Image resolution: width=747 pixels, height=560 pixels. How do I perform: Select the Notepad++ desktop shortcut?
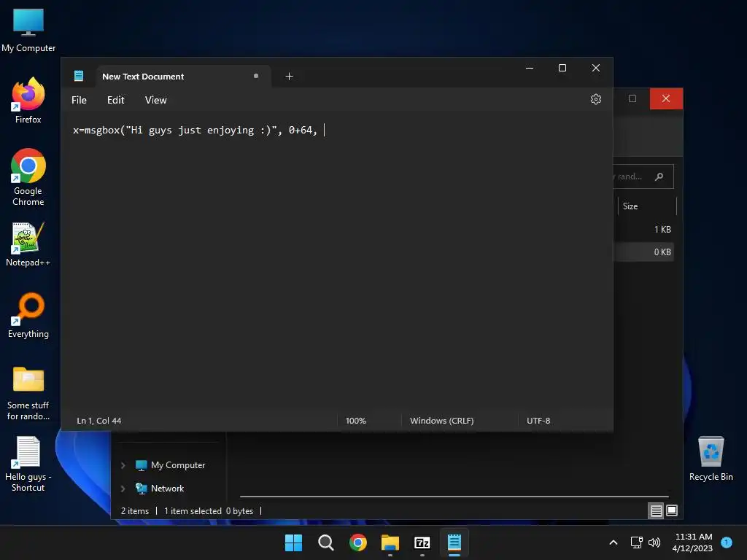(x=28, y=244)
